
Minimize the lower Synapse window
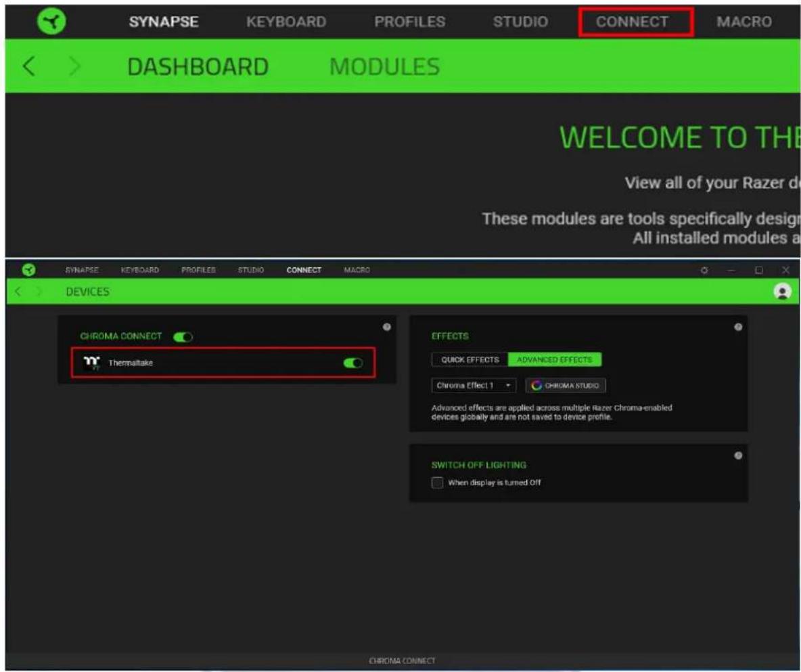tap(731, 270)
